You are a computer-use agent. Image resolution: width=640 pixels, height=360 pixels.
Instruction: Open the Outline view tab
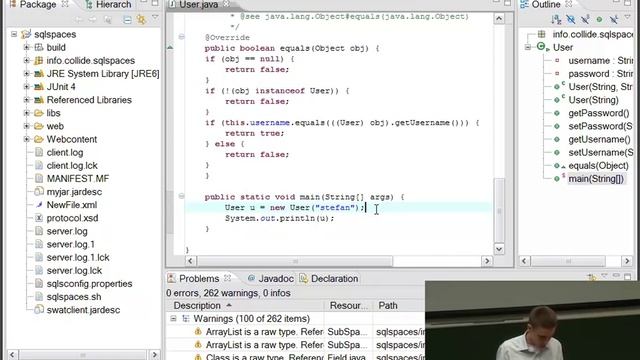(x=546, y=4)
